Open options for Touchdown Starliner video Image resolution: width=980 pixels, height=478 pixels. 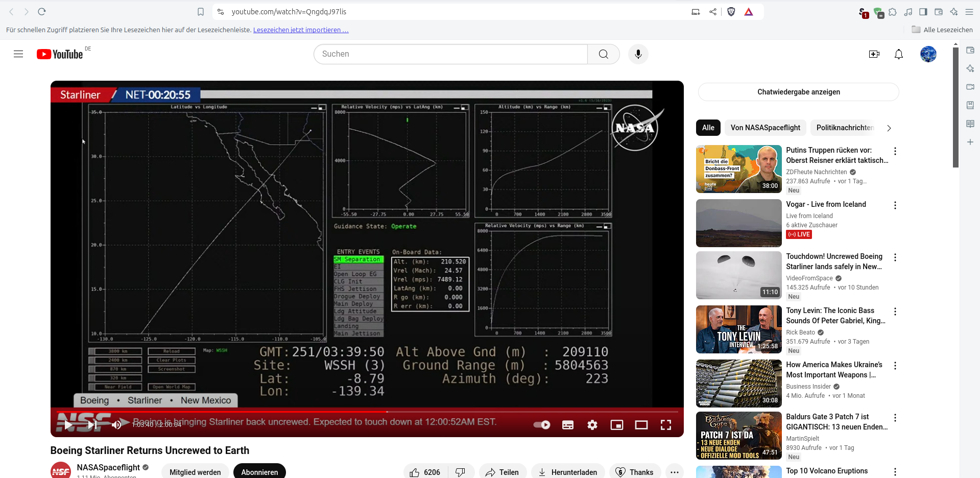[x=895, y=257]
